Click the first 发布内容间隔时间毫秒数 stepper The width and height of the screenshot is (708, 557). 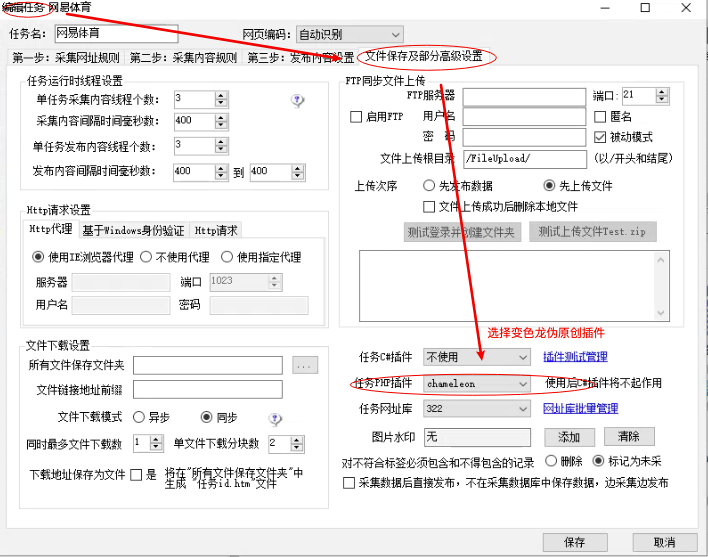[220, 172]
